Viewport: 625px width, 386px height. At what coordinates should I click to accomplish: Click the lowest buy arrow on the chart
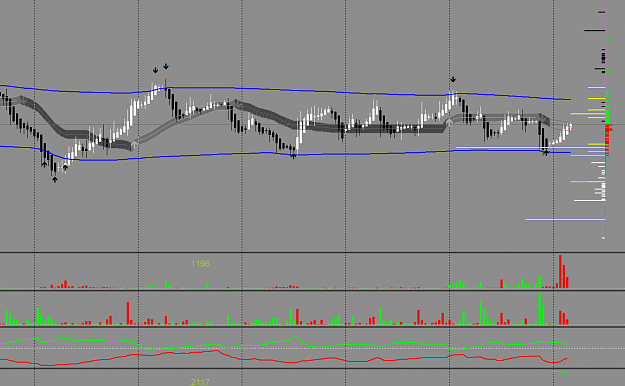coord(55,180)
